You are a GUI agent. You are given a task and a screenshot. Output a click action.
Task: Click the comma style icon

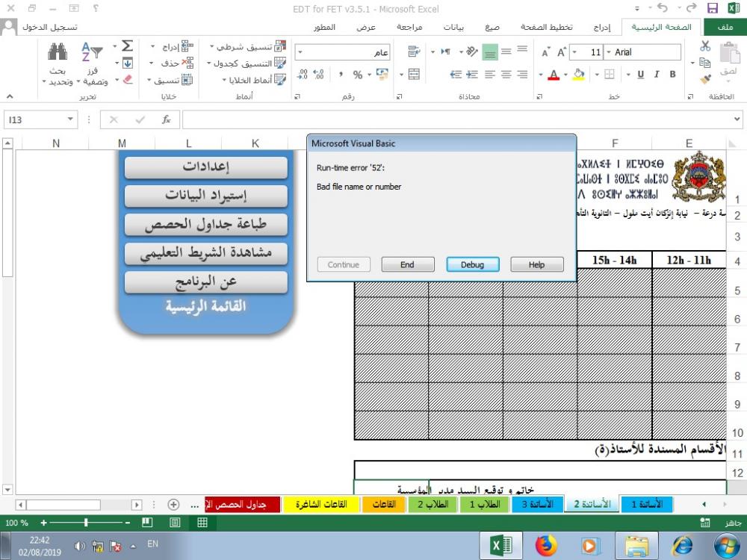(x=341, y=74)
